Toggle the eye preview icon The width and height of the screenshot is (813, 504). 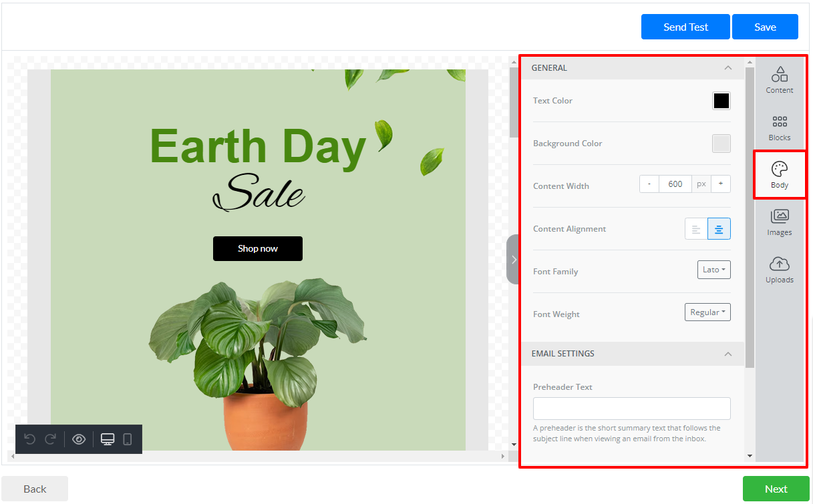(79, 439)
